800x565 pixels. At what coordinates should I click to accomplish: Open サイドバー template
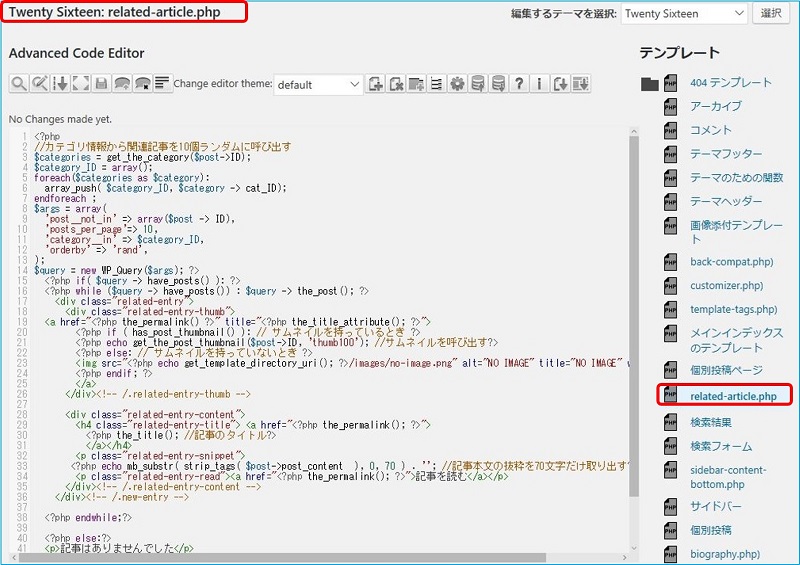pos(715,506)
